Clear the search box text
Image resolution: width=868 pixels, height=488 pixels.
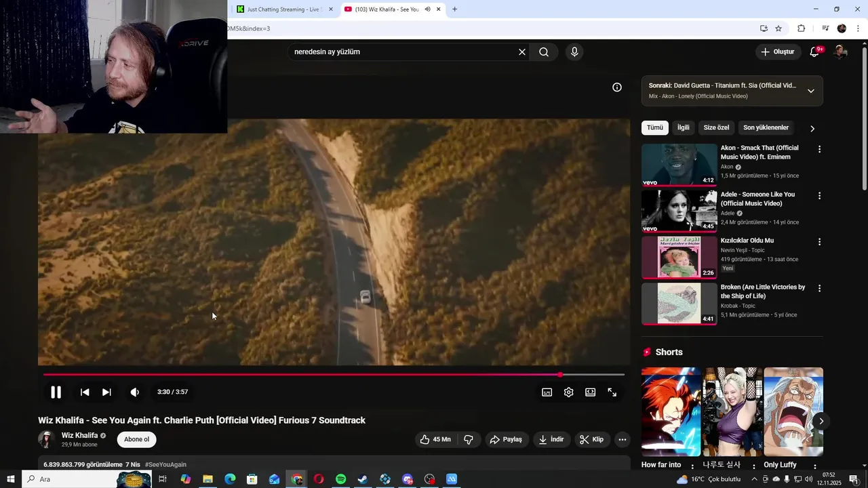pyautogui.click(x=522, y=52)
